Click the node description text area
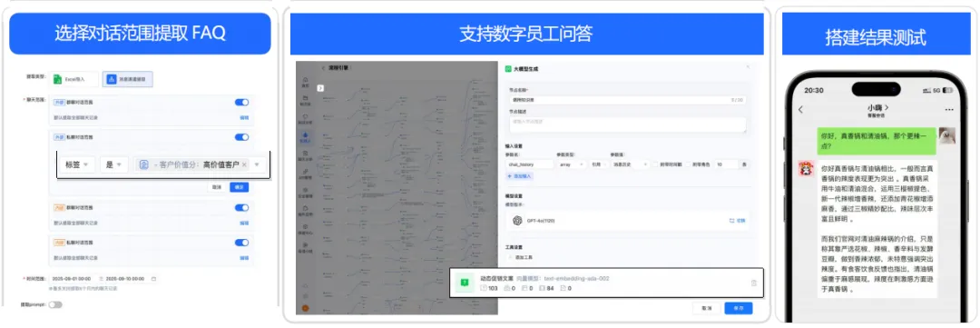Viewport: 980px width, 328px height. click(628, 124)
